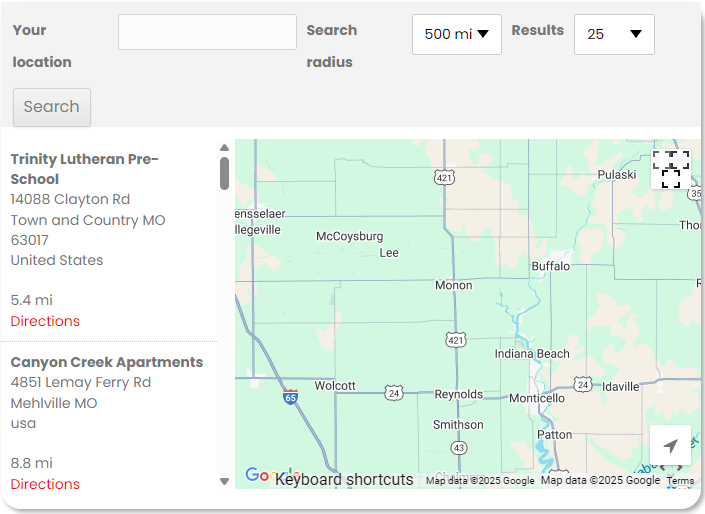Click the Mehlville MO address line
Screen dimensions: 705x514
point(54,403)
